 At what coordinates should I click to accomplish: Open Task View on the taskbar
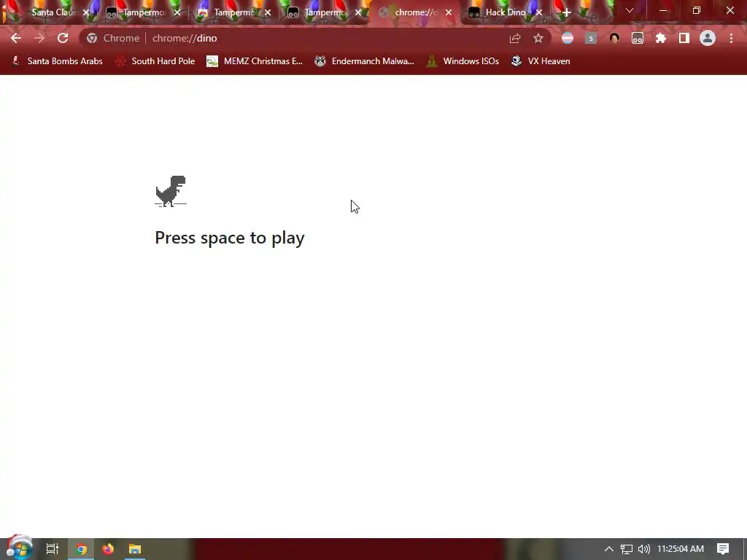pos(52,549)
